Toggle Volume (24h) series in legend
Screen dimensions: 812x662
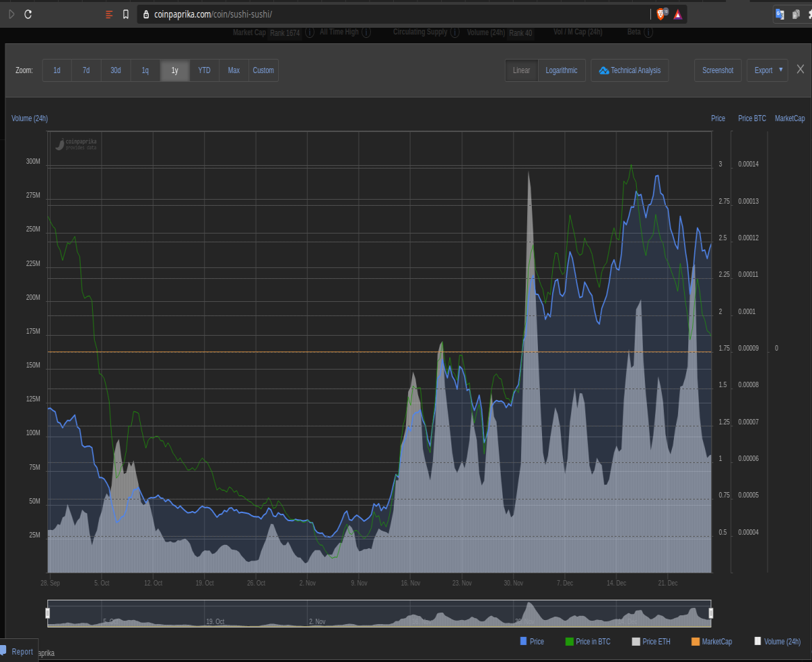tap(777, 641)
